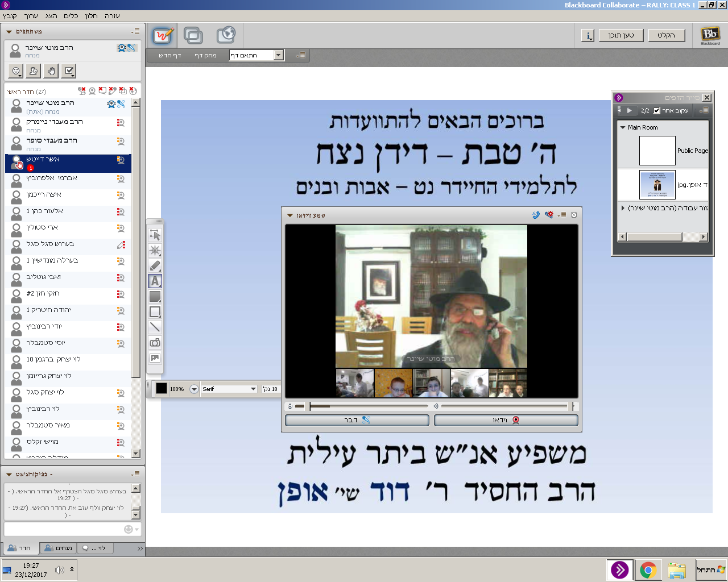
Task: Choose the selection pointer whiteboard tool
Action: coord(155,235)
